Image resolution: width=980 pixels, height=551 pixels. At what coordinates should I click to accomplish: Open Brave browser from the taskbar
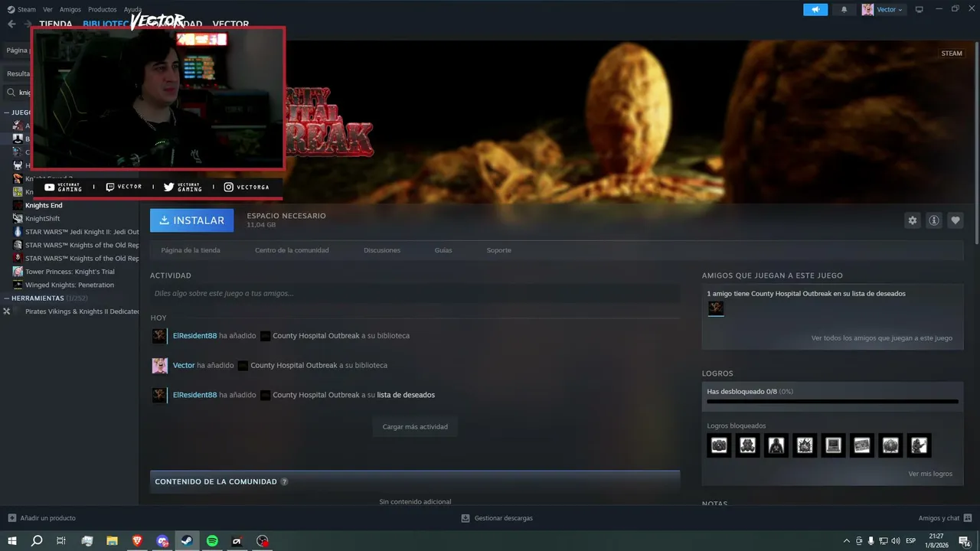(x=137, y=541)
